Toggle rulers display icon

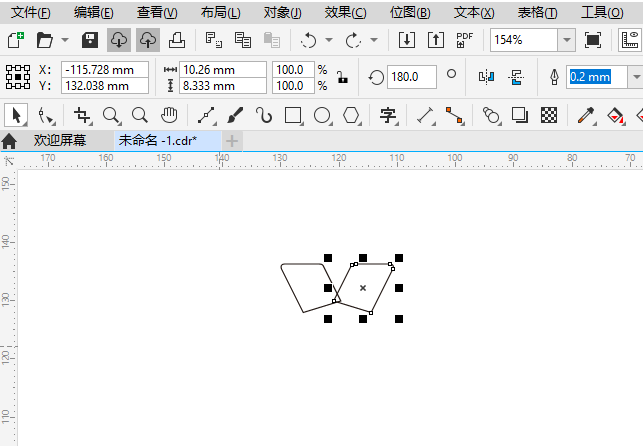(x=630, y=40)
